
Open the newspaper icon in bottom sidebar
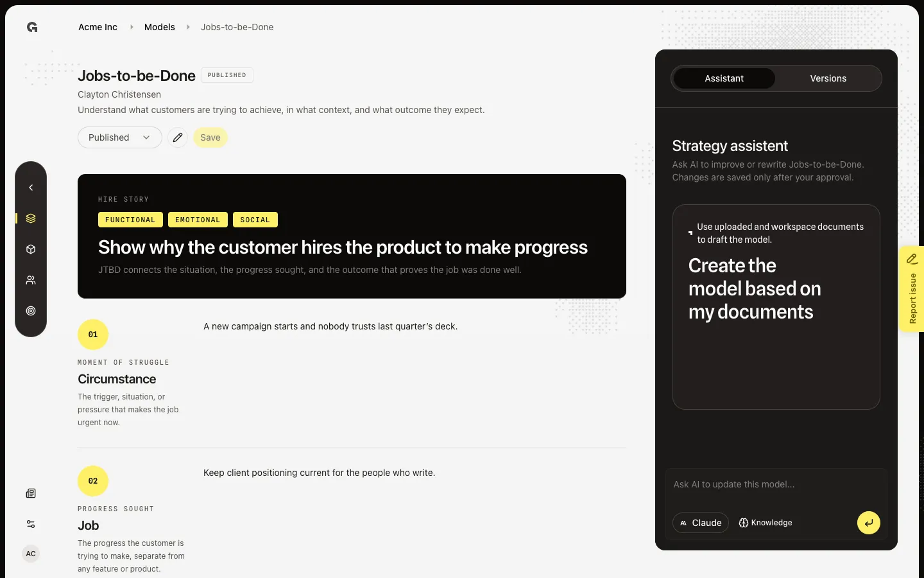[x=31, y=493]
